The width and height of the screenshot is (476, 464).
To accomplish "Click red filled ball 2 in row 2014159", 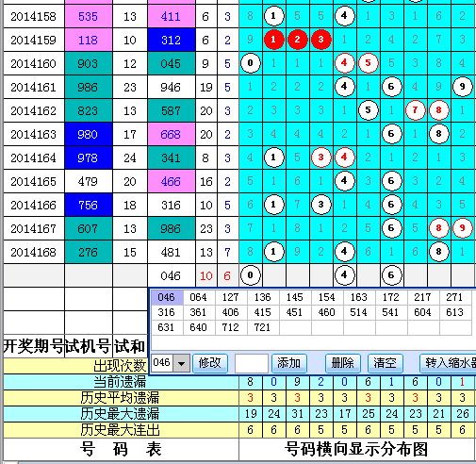I will [x=297, y=40].
